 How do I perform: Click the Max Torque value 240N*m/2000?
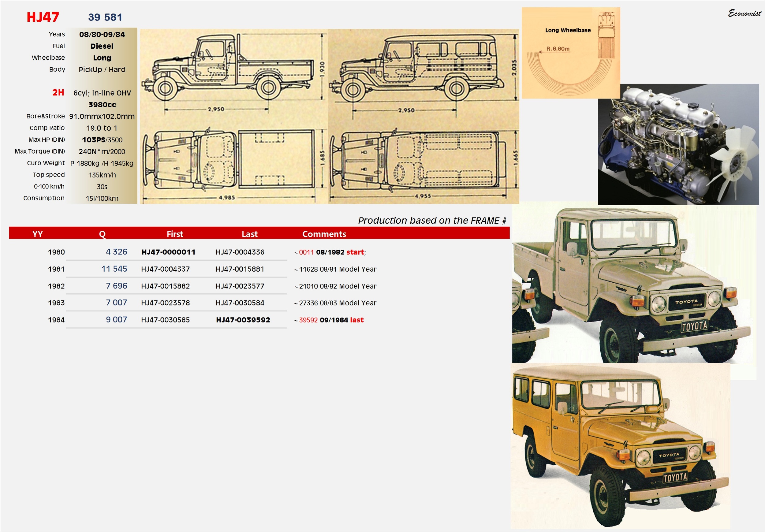coord(102,151)
